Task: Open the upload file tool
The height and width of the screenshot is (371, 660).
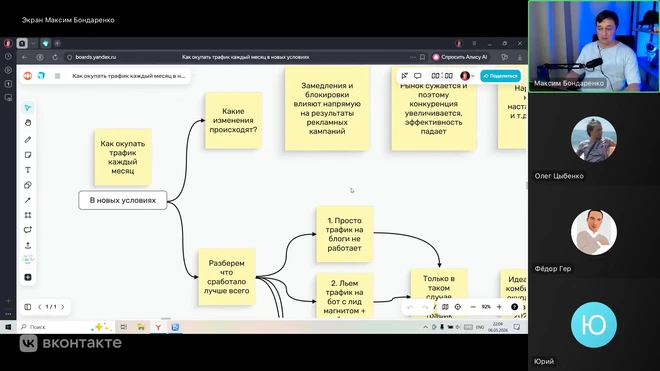Action: click(28, 245)
